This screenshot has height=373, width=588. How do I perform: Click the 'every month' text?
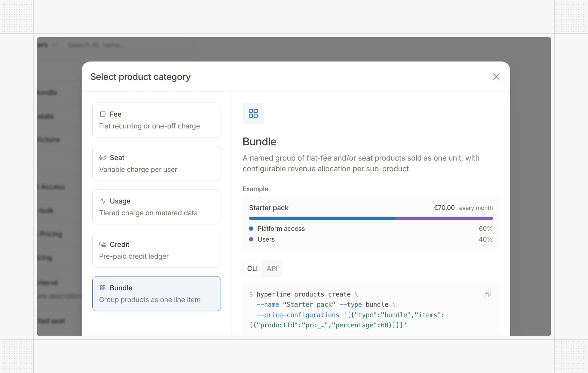tap(476, 208)
